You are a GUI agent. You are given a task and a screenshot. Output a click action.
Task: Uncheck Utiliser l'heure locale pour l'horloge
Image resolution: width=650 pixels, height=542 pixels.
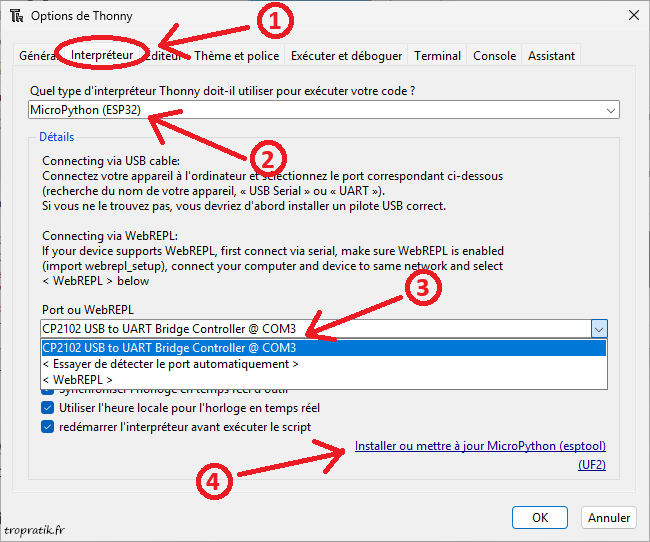point(48,408)
